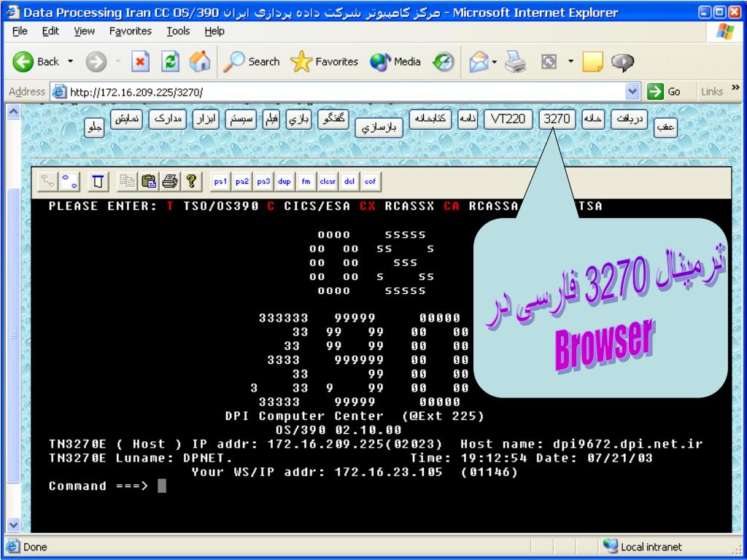
Task: Click the browser Back arrow icon
Action: point(23,62)
